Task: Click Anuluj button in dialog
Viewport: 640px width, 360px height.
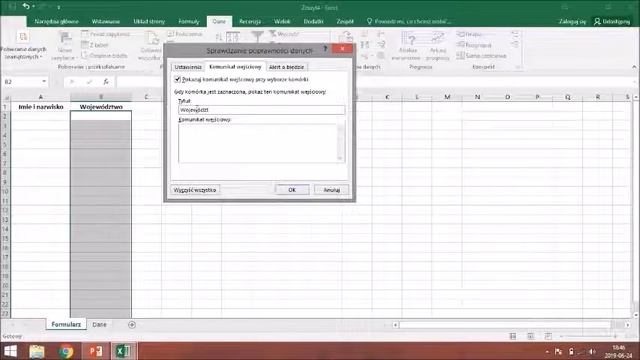Action: tap(331, 190)
